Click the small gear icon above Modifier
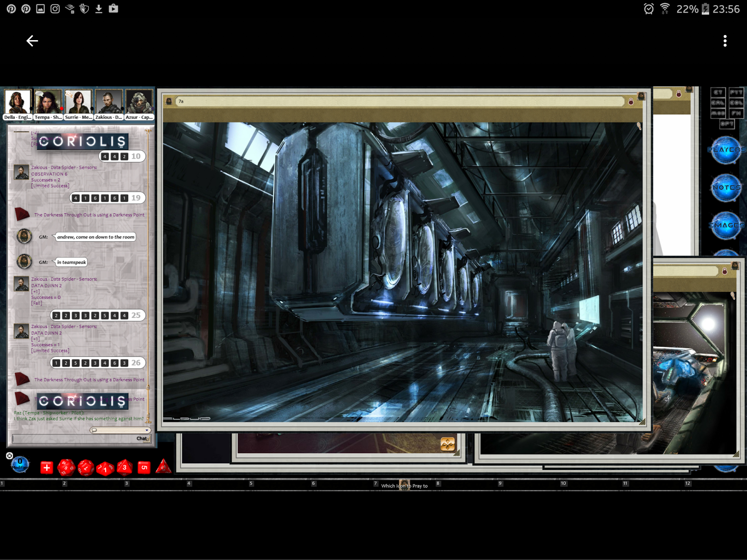The width and height of the screenshot is (747, 560). (9, 455)
